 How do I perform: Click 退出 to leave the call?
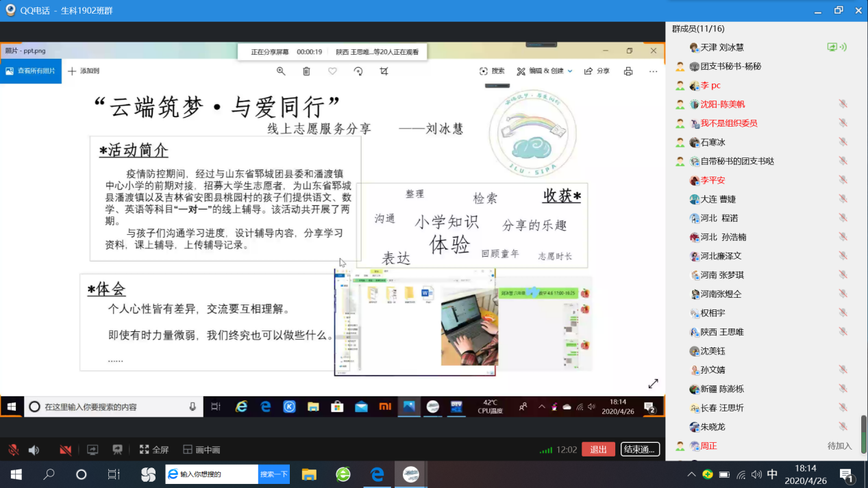tap(598, 450)
